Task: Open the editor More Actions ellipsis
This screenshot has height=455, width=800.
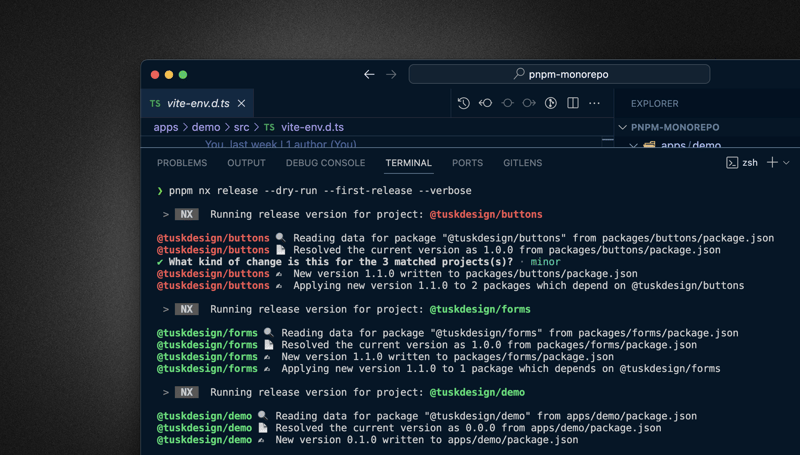Action: (594, 103)
